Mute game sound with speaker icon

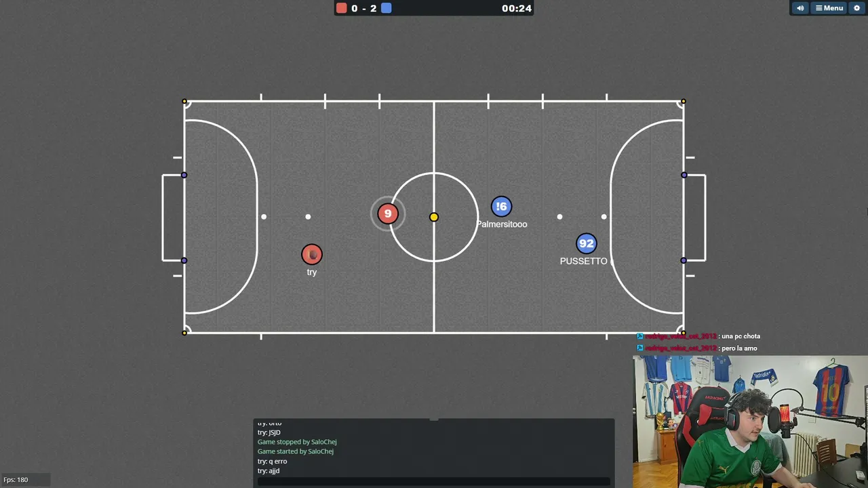800,8
